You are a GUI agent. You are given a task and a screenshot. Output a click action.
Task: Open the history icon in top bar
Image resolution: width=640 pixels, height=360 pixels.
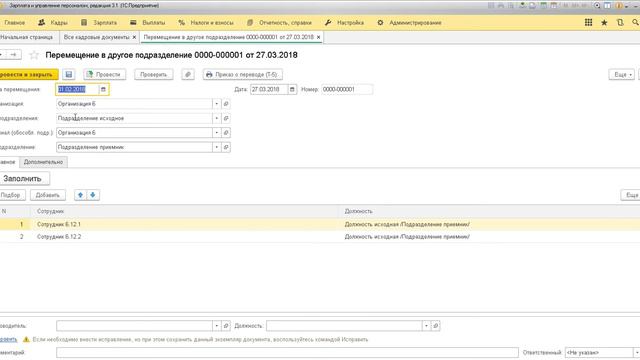pyautogui.click(x=620, y=22)
